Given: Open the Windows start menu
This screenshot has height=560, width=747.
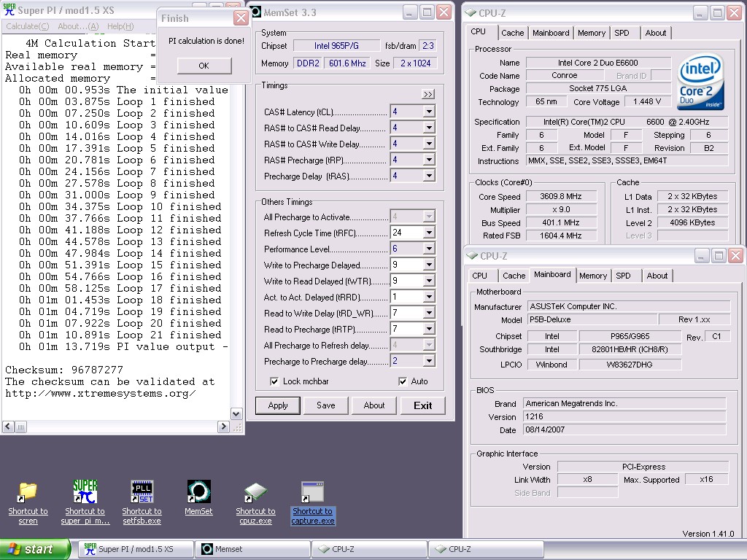Looking at the screenshot, I should tap(34, 549).
